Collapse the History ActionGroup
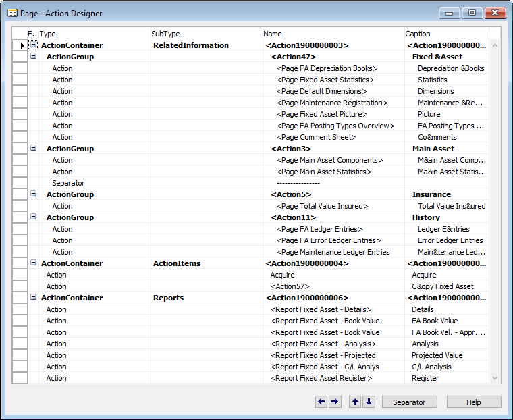The width and height of the screenshot is (513, 420). tap(33, 217)
